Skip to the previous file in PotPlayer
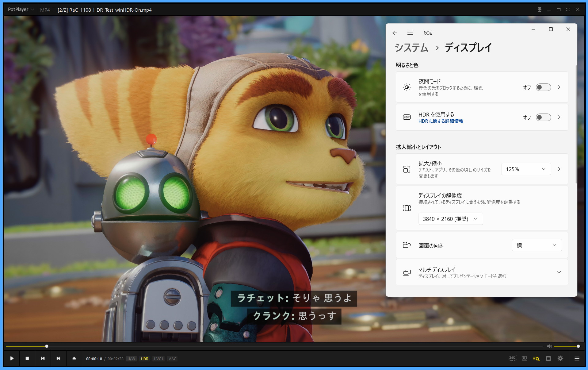 click(43, 358)
